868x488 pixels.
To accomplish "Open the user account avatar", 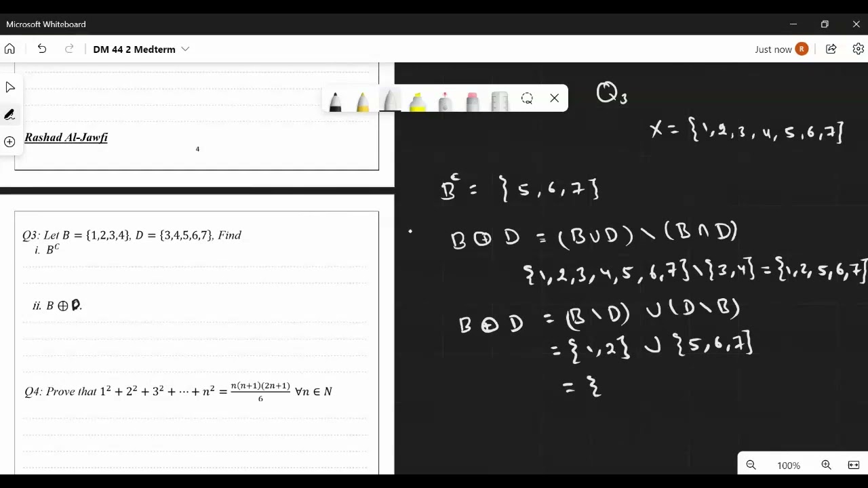I will coord(802,49).
